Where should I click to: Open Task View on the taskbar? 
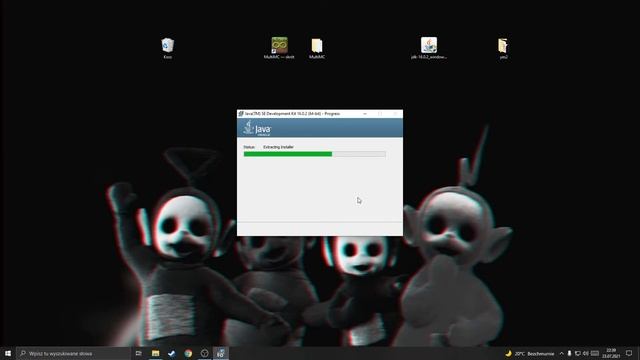[x=139, y=353]
